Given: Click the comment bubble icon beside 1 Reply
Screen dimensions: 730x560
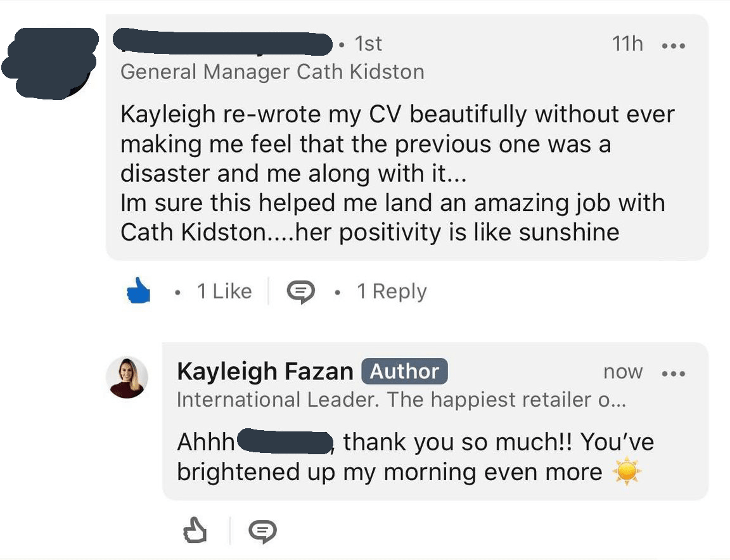Looking at the screenshot, I should point(301,291).
